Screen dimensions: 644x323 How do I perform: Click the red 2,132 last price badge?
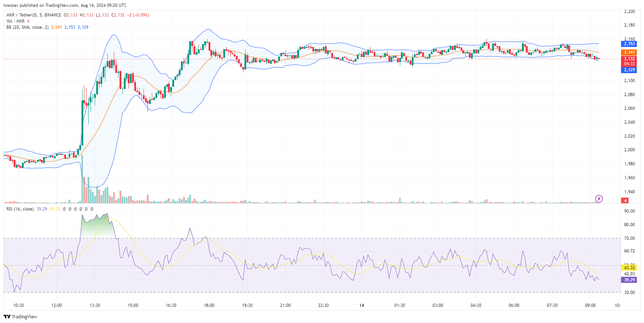[x=629, y=59]
